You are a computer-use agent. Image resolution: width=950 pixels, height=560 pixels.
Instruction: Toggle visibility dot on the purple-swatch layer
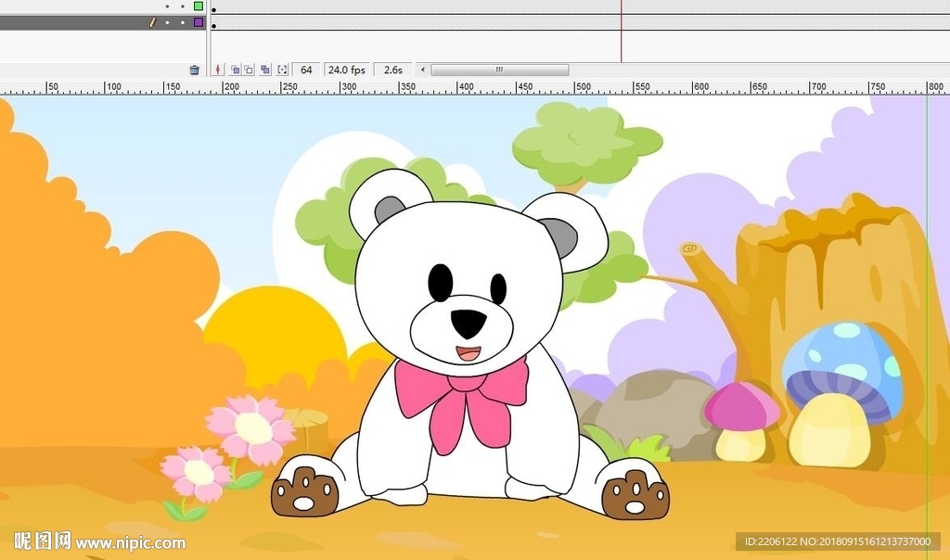click(167, 22)
